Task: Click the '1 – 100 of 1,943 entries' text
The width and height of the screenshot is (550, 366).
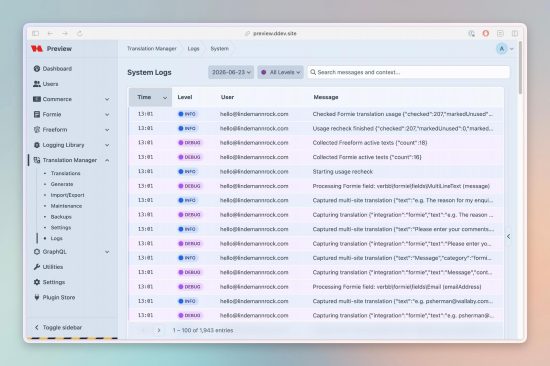Action: [203, 330]
